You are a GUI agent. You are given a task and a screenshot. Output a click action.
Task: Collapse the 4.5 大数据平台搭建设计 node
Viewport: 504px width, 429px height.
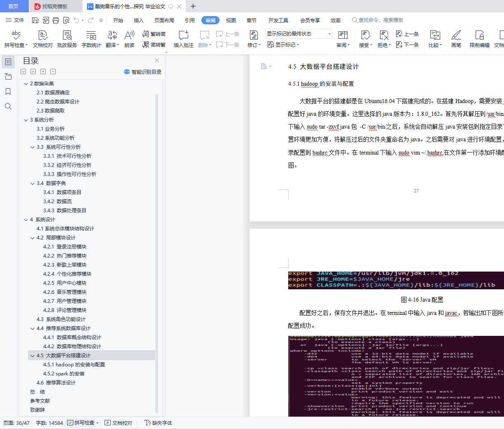click(33, 356)
